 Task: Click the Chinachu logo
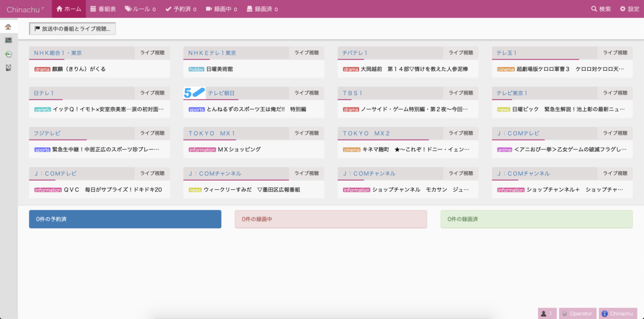[26, 9]
